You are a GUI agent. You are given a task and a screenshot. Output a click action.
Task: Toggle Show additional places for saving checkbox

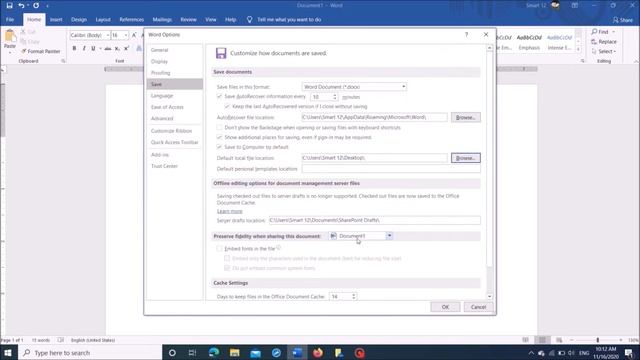[x=220, y=137]
